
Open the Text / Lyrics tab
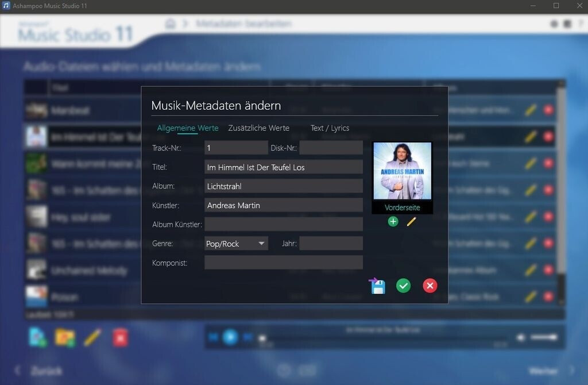[x=330, y=128]
